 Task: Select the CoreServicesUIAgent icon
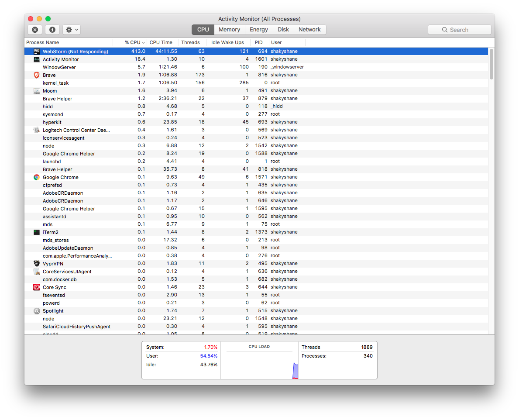pos(36,272)
